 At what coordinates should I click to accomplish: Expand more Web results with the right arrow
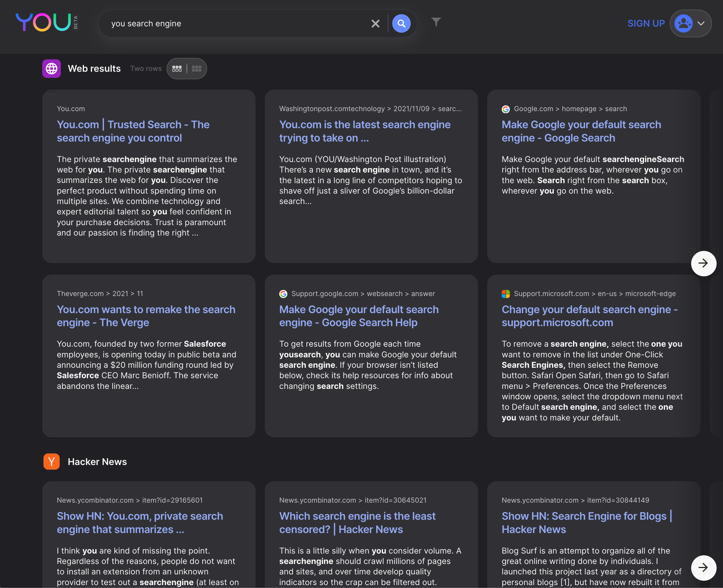pyautogui.click(x=704, y=263)
